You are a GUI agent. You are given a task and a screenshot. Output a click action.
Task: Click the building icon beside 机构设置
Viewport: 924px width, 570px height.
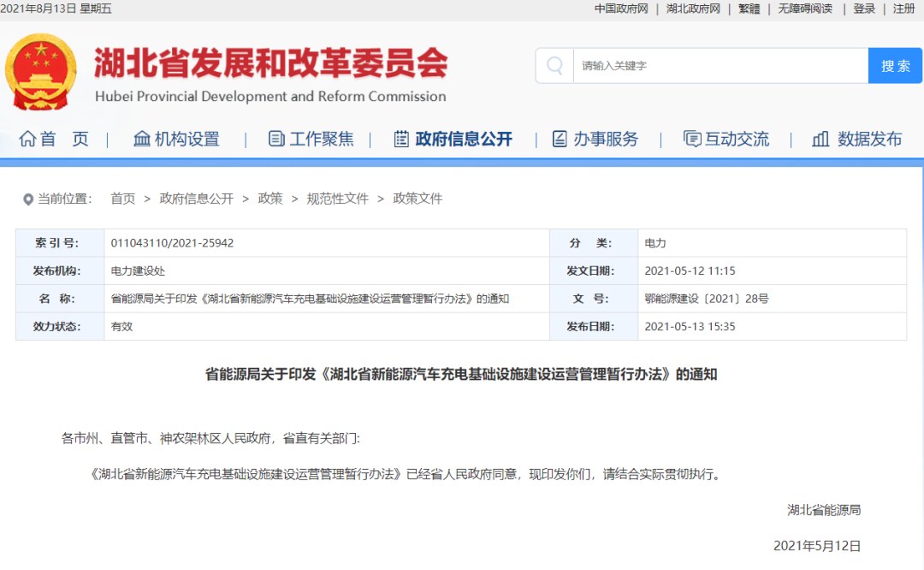point(142,139)
